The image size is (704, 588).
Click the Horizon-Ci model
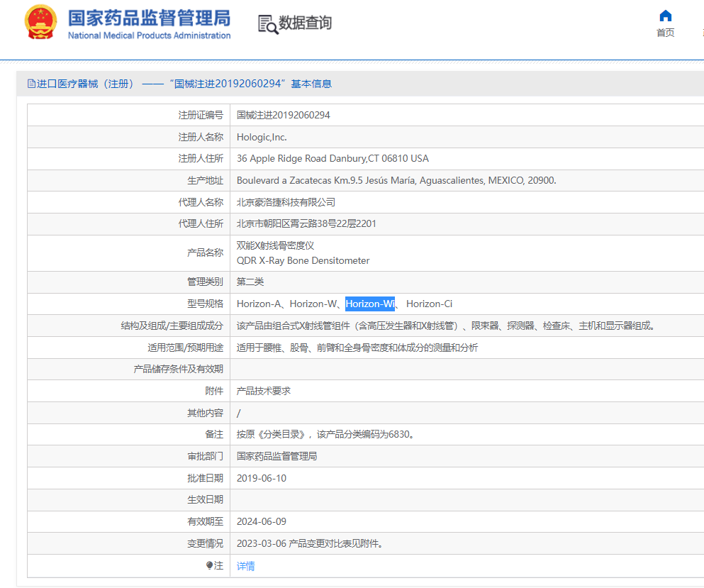[x=429, y=304]
